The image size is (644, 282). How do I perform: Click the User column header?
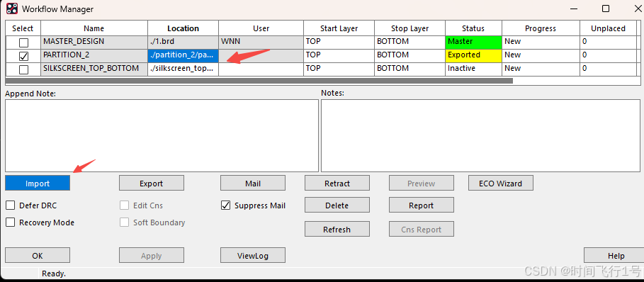tap(261, 28)
